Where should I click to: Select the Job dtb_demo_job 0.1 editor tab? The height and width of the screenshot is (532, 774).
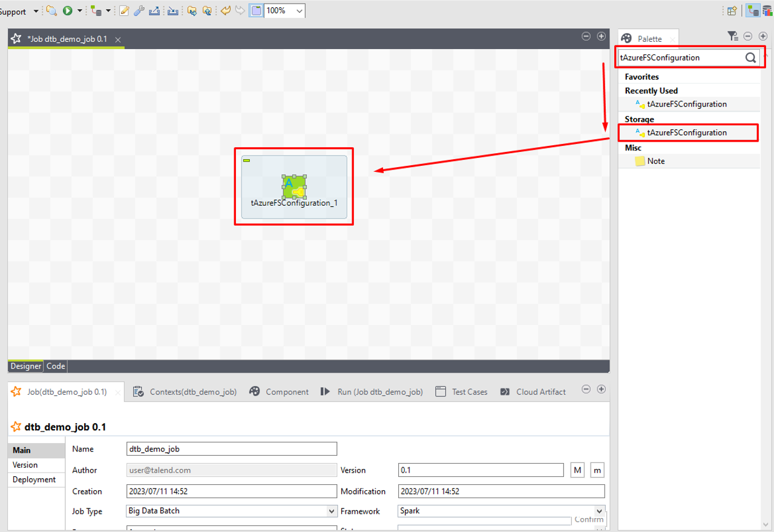(x=67, y=39)
